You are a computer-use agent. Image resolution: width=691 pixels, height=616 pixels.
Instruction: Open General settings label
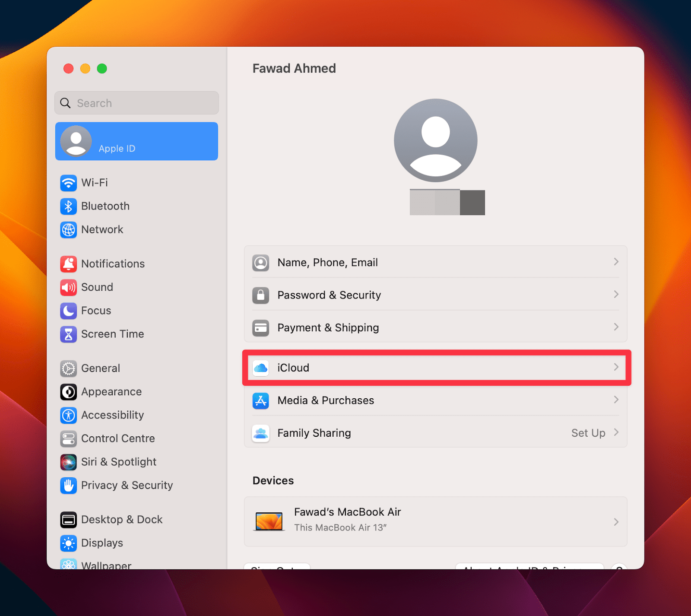pos(101,368)
